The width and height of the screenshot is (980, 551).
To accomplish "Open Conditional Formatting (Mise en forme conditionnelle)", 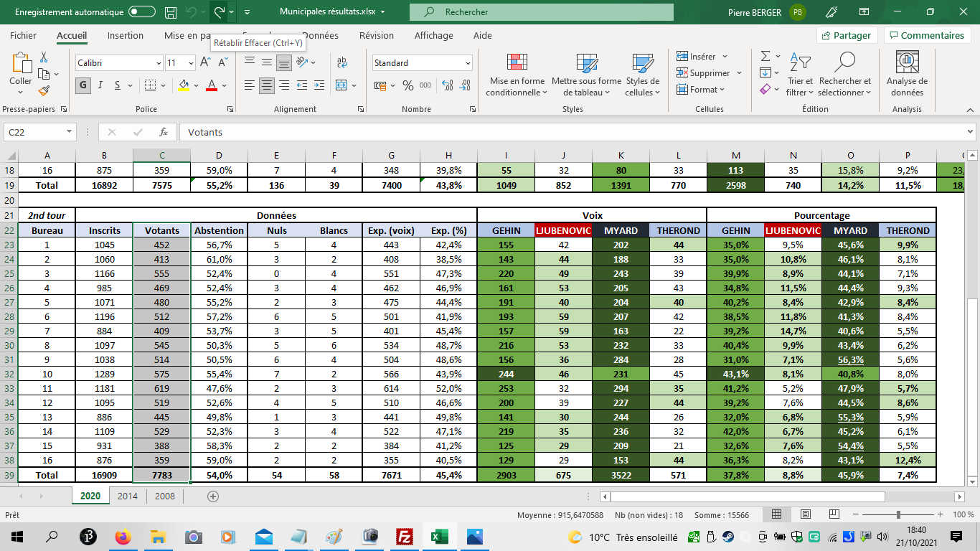I will [517, 75].
